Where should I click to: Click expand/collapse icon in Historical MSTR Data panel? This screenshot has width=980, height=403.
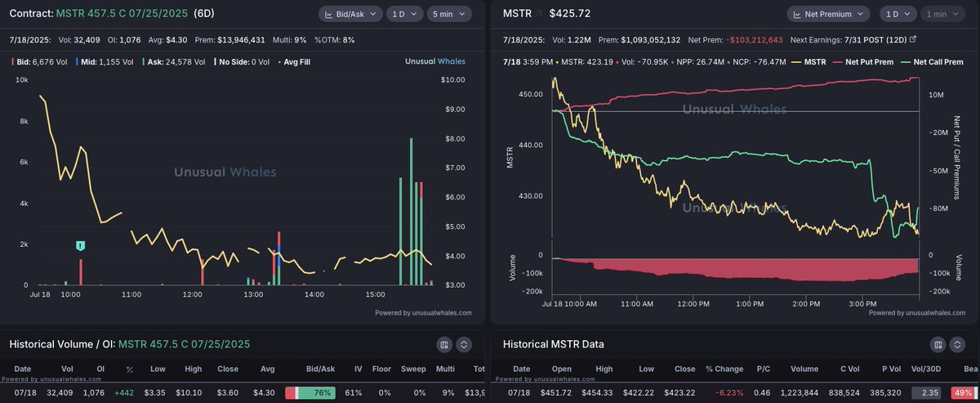point(958,345)
